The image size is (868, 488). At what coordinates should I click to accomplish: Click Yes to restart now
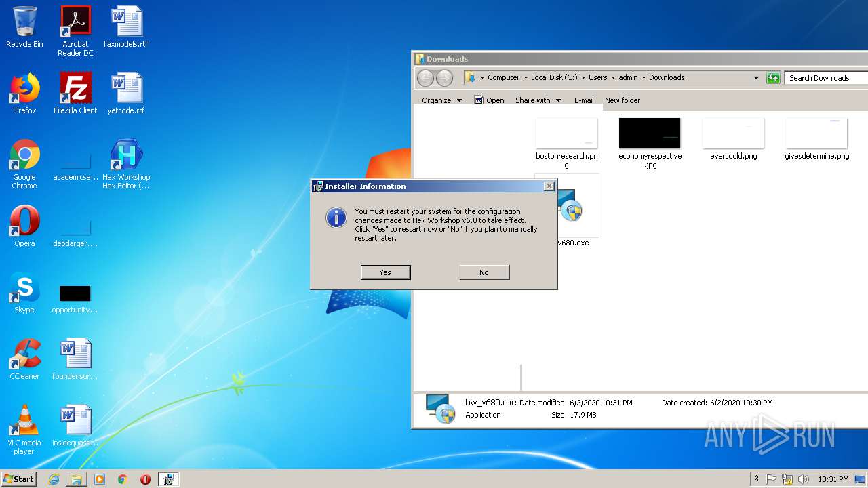click(x=385, y=272)
